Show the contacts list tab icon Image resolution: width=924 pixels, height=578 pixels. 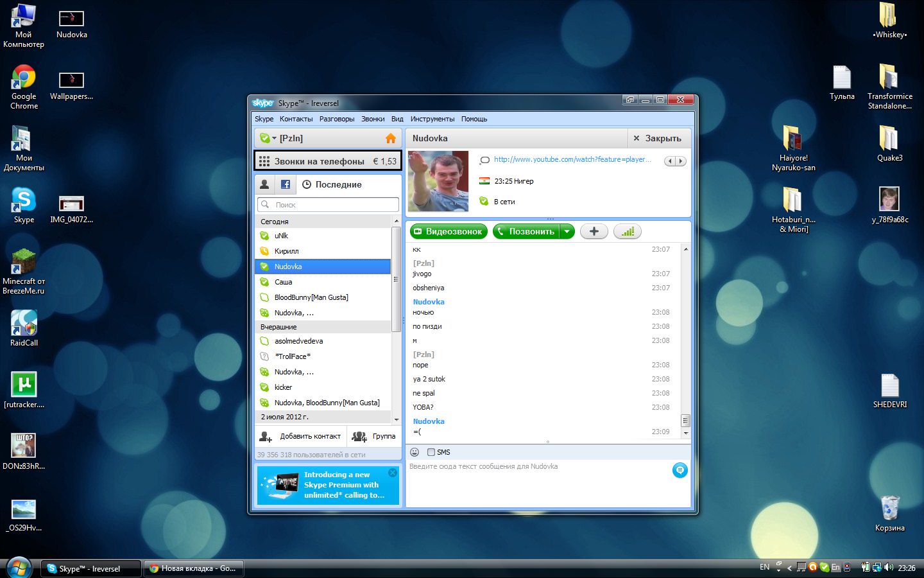tap(264, 184)
